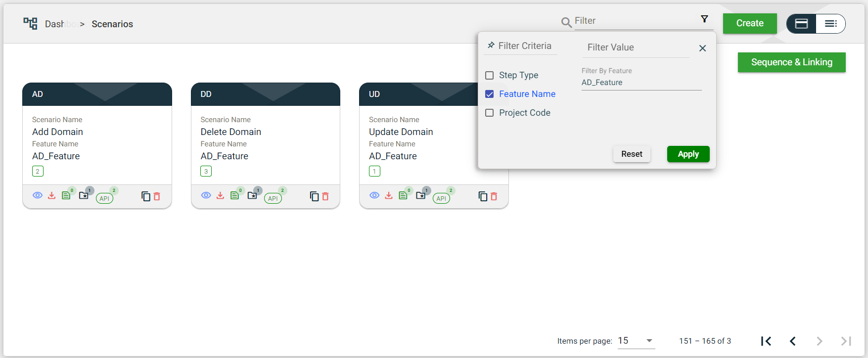The image size is (868, 358).
Task: Open the Sequence & Linking page
Action: coord(791,62)
